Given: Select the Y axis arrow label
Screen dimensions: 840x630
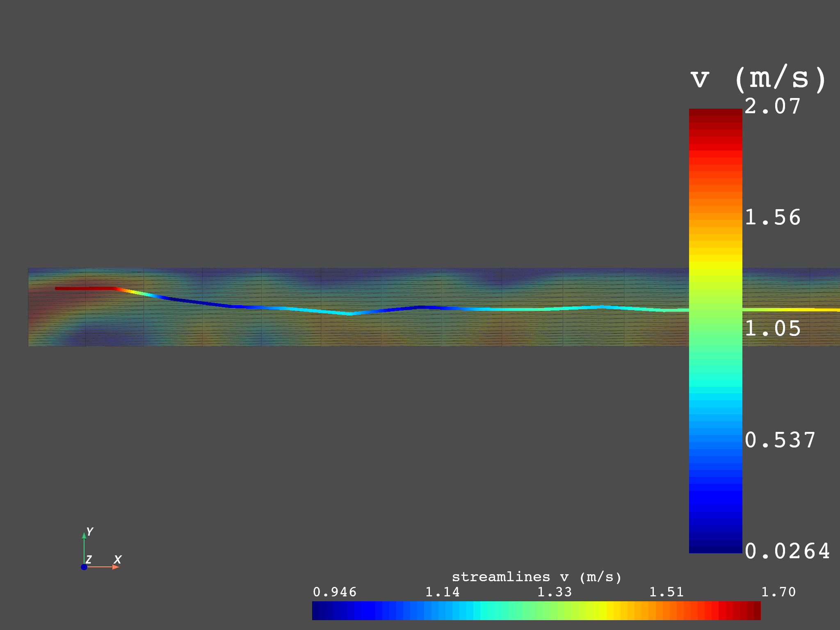Looking at the screenshot, I should (x=90, y=532).
